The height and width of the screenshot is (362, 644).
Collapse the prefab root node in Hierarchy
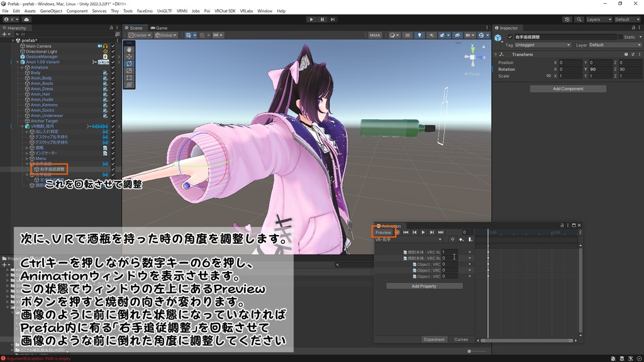(13, 40)
